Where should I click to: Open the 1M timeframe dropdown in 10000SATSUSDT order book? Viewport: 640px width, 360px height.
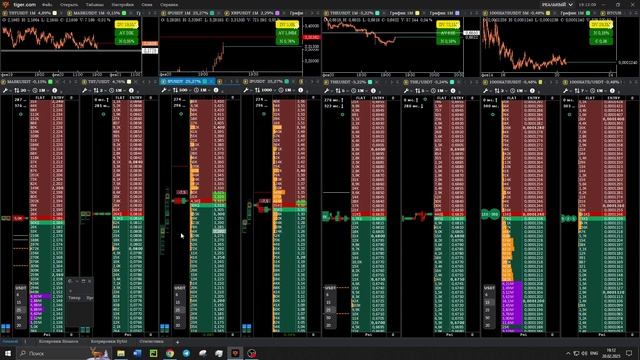(x=518, y=90)
